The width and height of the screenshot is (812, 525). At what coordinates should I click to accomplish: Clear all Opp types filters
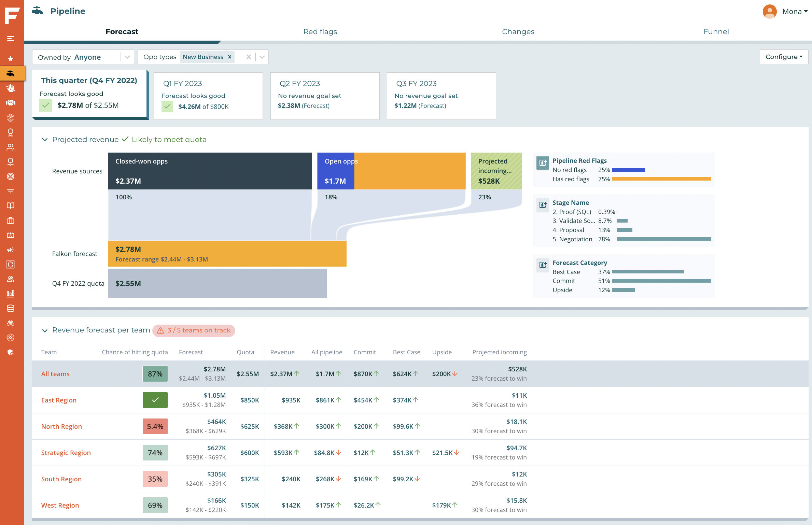coord(249,57)
